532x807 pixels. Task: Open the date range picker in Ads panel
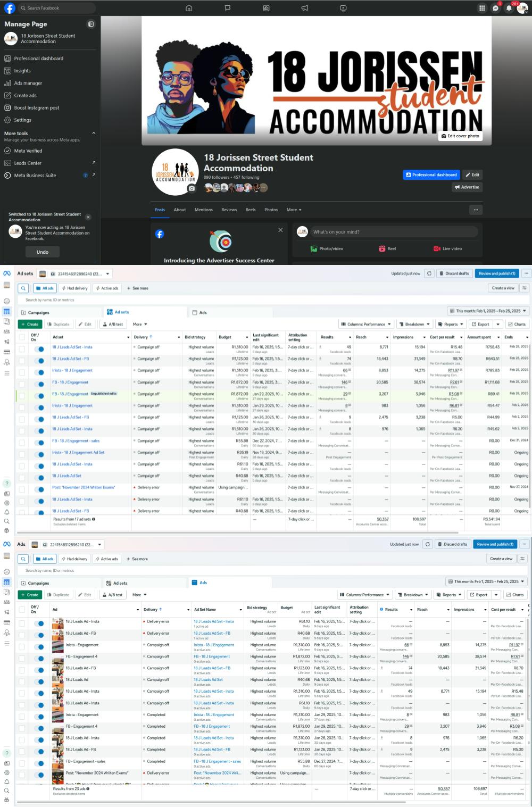coord(487,581)
